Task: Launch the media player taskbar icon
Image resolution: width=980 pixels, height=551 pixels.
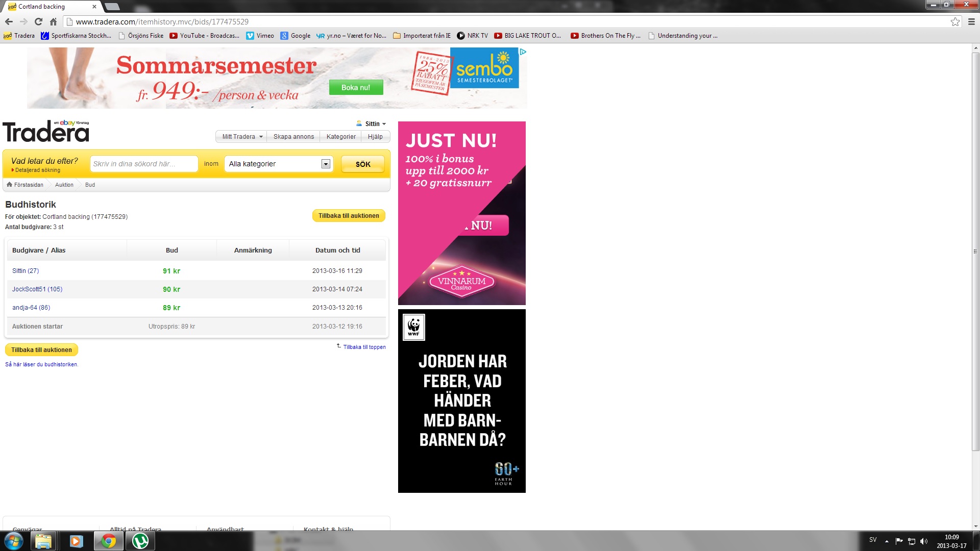Action: click(x=76, y=541)
